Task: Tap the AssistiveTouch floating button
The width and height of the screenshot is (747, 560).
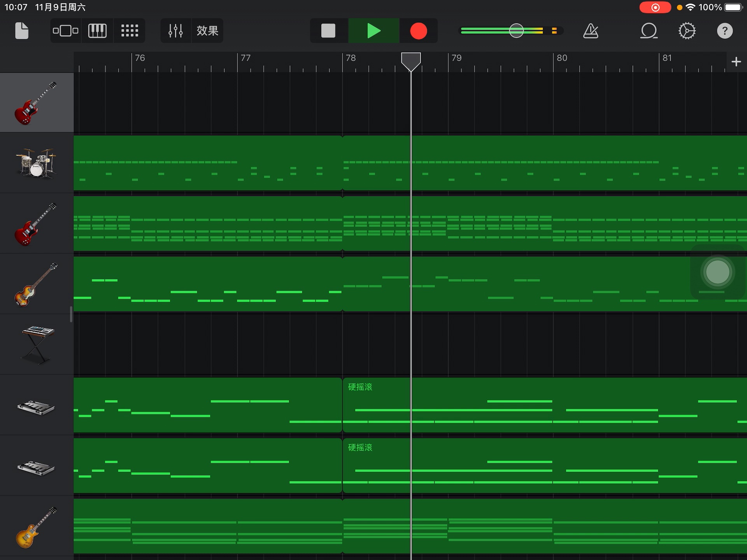Action: point(717,272)
